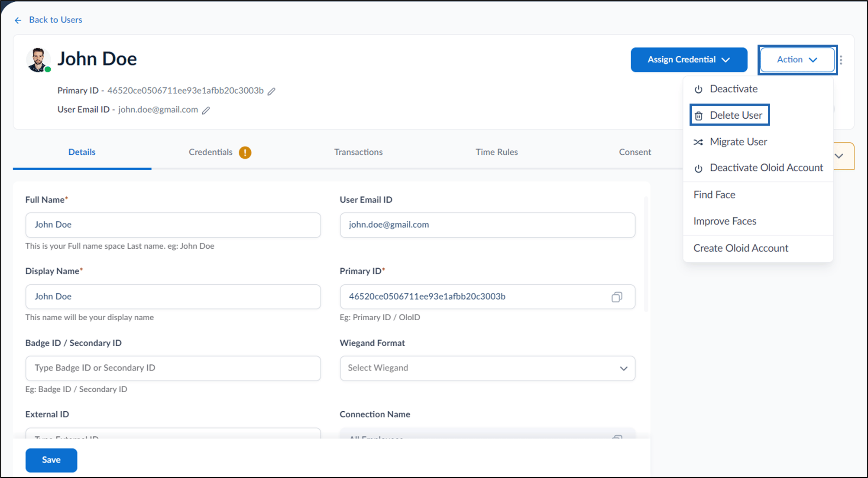Click the three-dot kebab menu icon

[841, 60]
